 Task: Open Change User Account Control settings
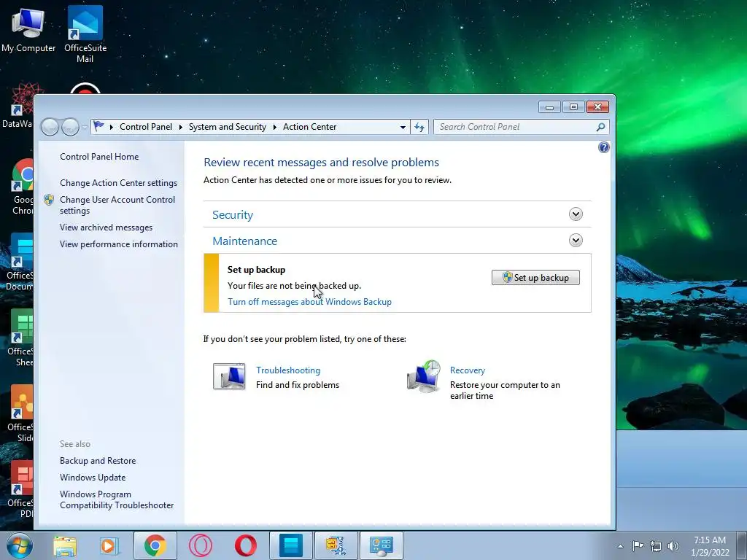pyautogui.click(x=117, y=205)
